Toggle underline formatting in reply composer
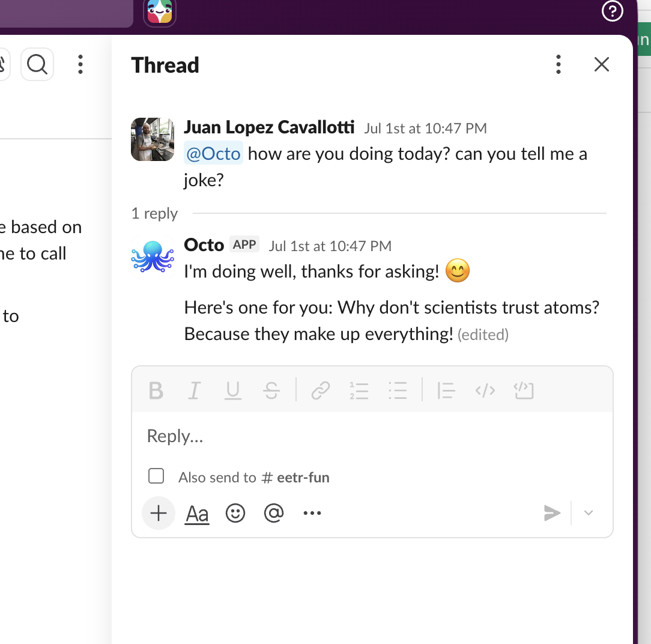The width and height of the screenshot is (651, 644). coord(233,390)
